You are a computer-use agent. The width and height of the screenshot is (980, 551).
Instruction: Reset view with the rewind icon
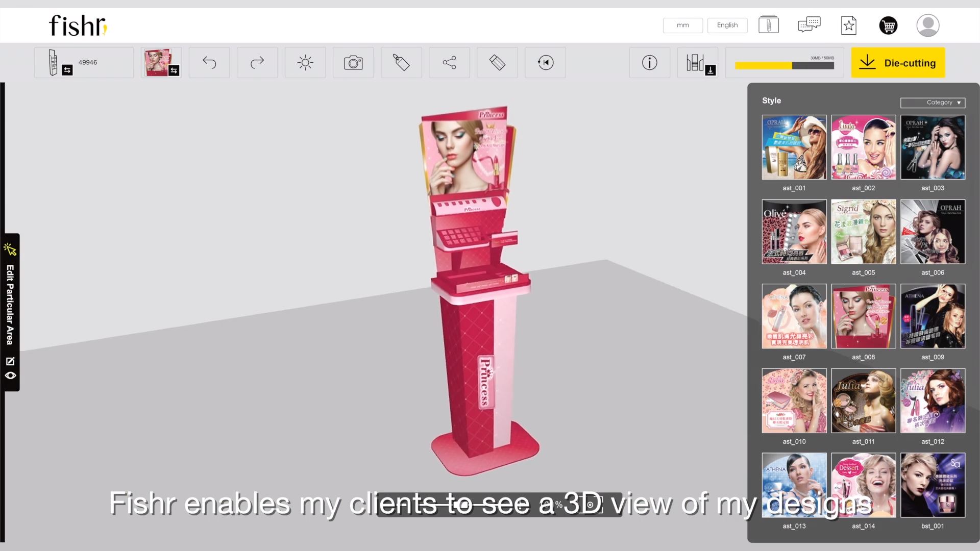pos(545,63)
